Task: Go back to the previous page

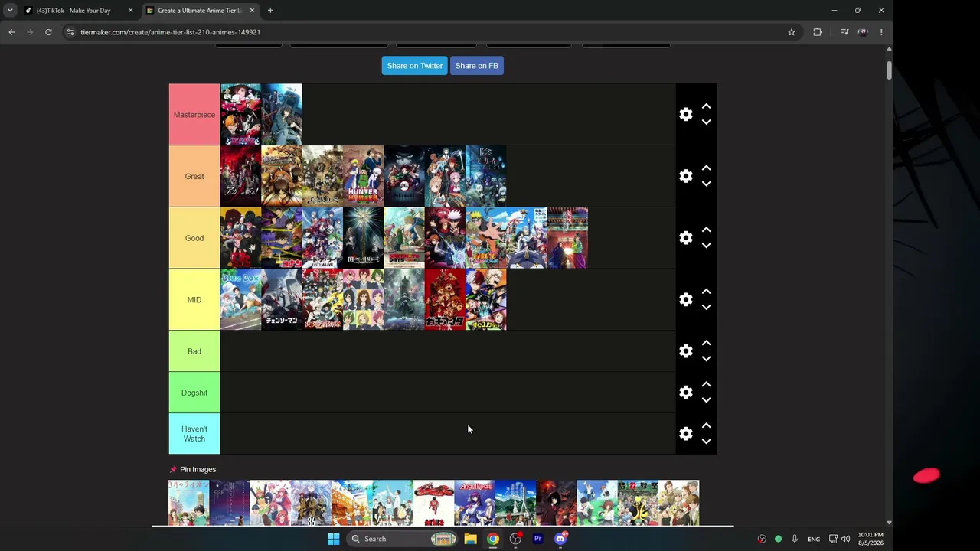Action: pos(11,32)
